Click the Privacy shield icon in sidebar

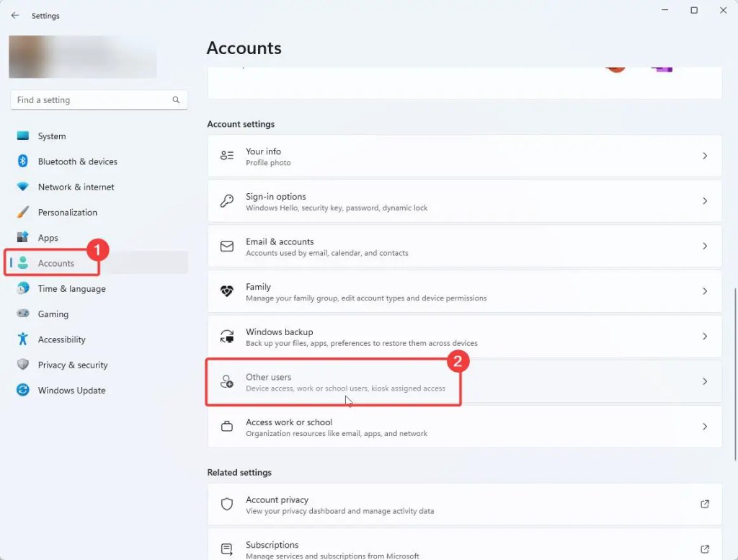[x=22, y=364]
